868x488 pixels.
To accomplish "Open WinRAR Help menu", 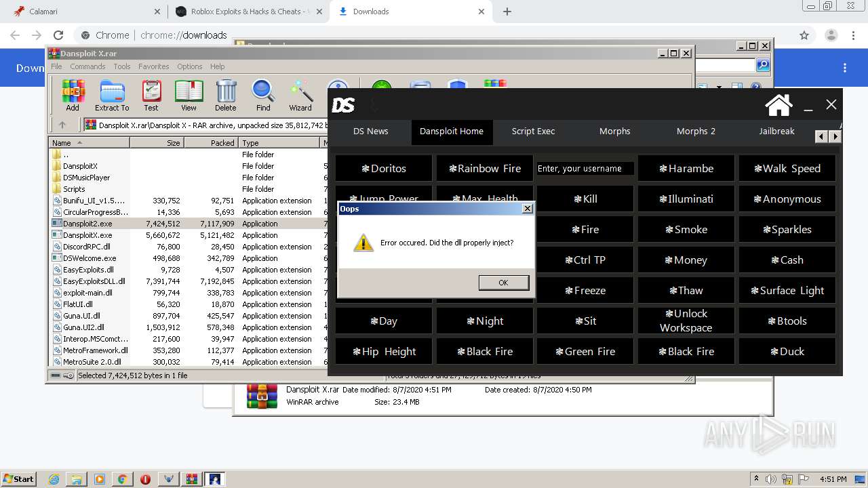I will point(217,66).
